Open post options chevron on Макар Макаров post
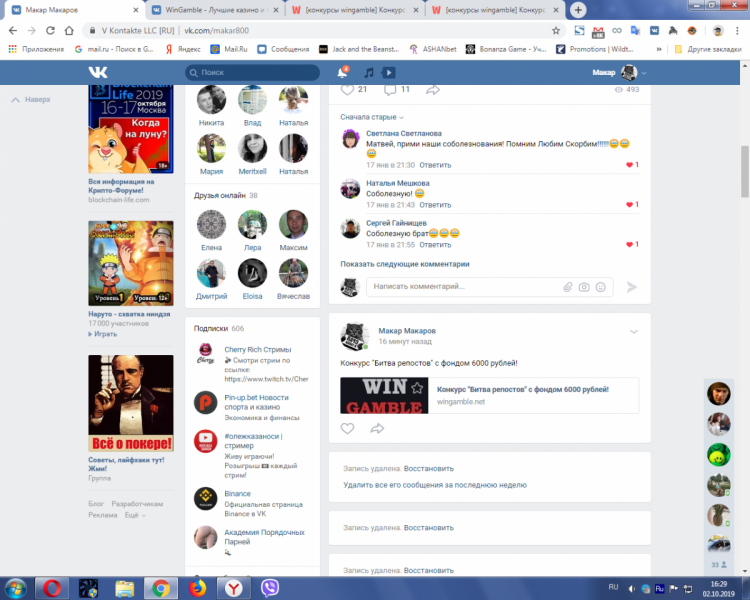The height and width of the screenshot is (600, 750). click(634, 332)
